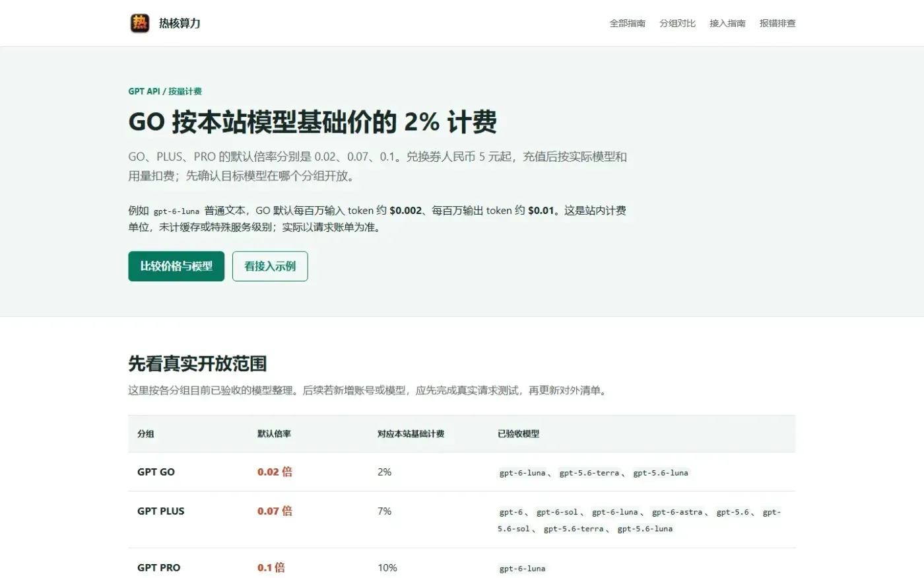Click gpt-6-sol tag in GPT PLUS row

(557, 512)
